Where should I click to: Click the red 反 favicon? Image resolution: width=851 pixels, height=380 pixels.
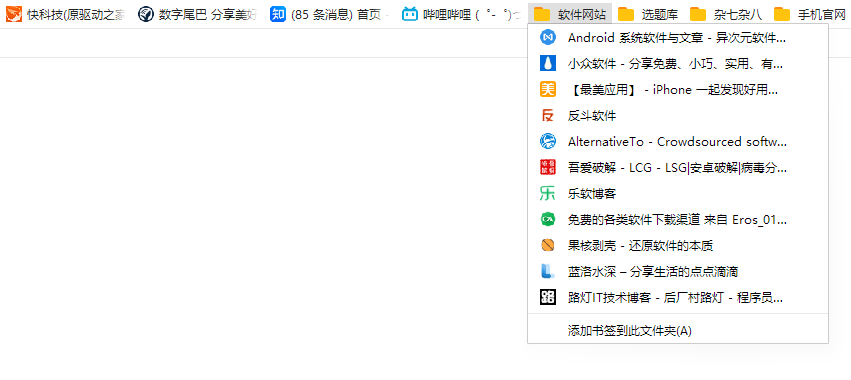coord(548,116)
